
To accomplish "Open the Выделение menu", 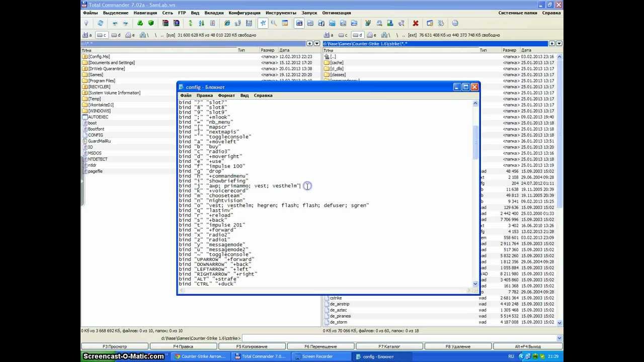I will pyautogui.click(x=115, y=13).
